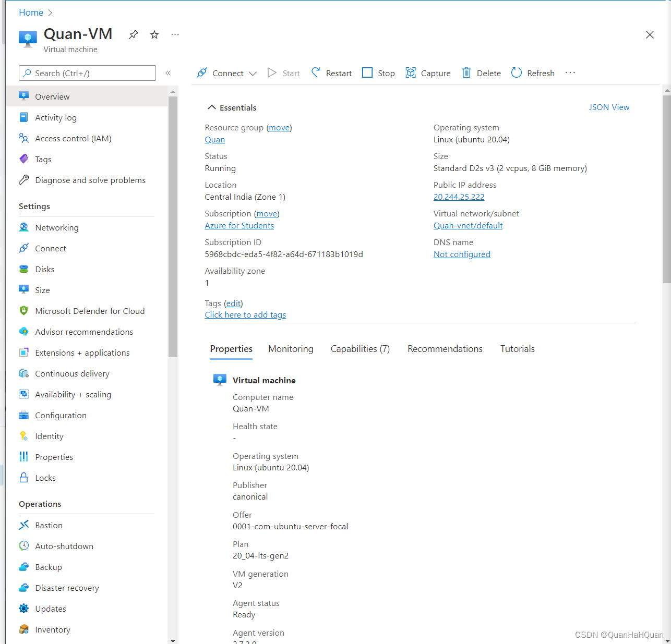
Task: Open public IP address 20.244.25.222 link
Action: coord(459,197)
